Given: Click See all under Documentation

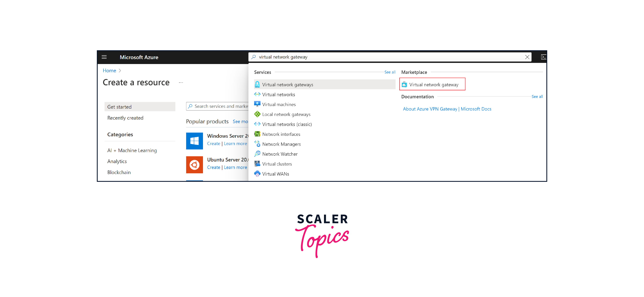Looking at the screenshot, I should pyautogui.click(x=537, y=97).
